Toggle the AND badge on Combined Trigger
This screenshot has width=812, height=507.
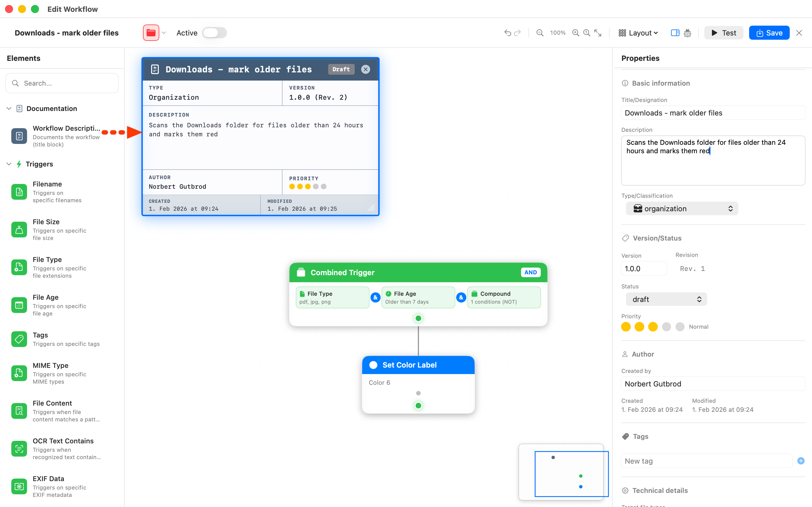tap(531, 272)
